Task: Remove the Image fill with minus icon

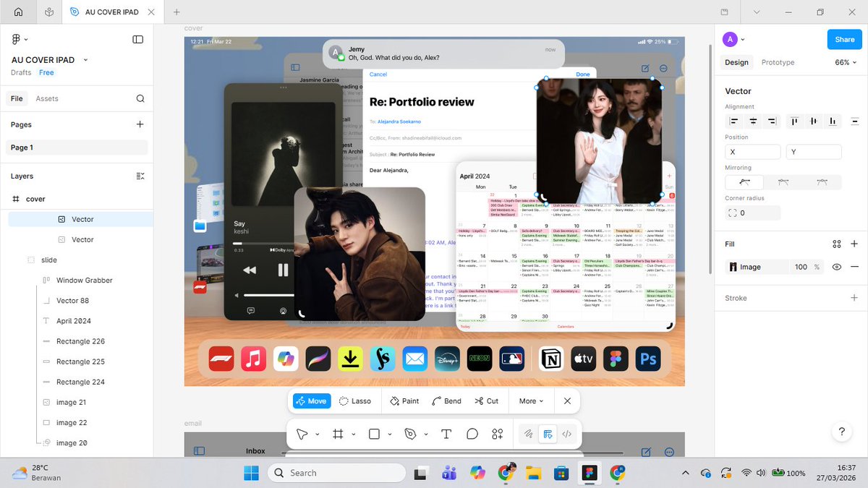Action: click(x=854, y=267)
